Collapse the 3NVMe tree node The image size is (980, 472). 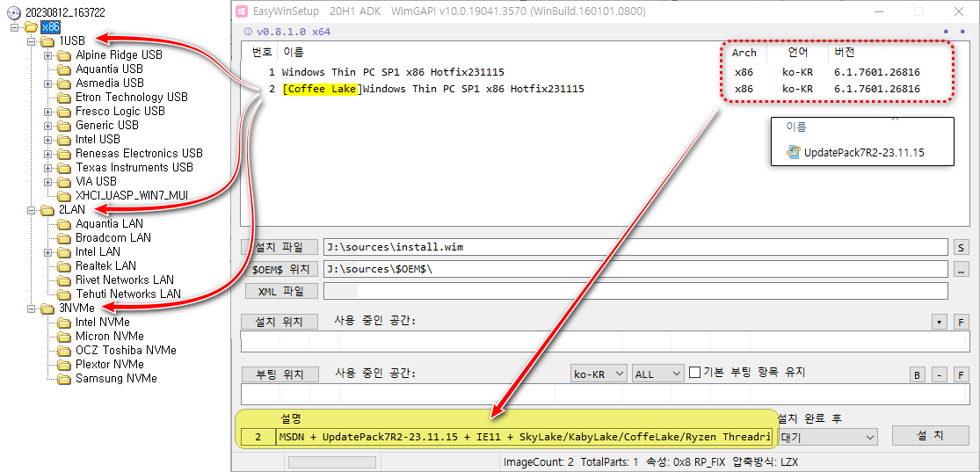32,309
